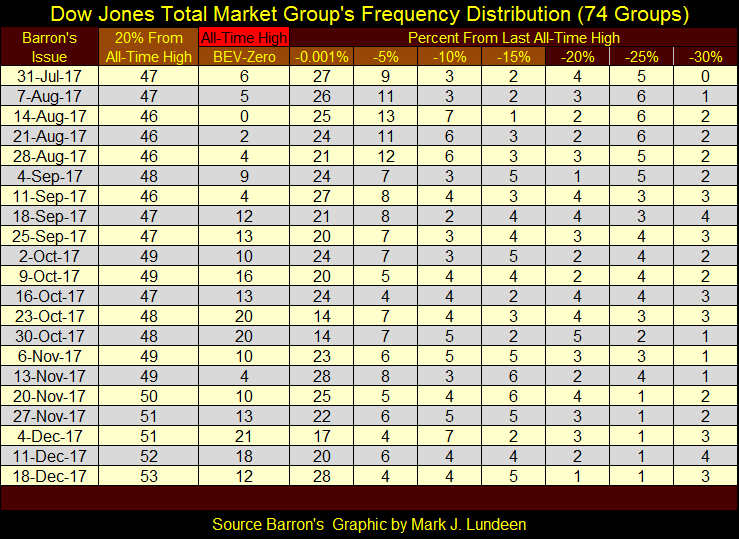
Task: Click the 13-Nov-17 date cell
Action: 50,374
